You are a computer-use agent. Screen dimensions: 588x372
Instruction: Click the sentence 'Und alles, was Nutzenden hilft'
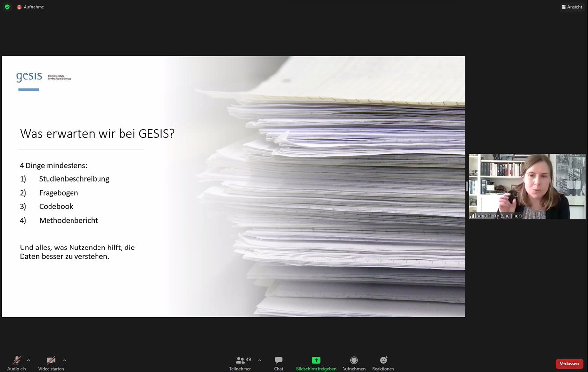click(x=77, y=252)
